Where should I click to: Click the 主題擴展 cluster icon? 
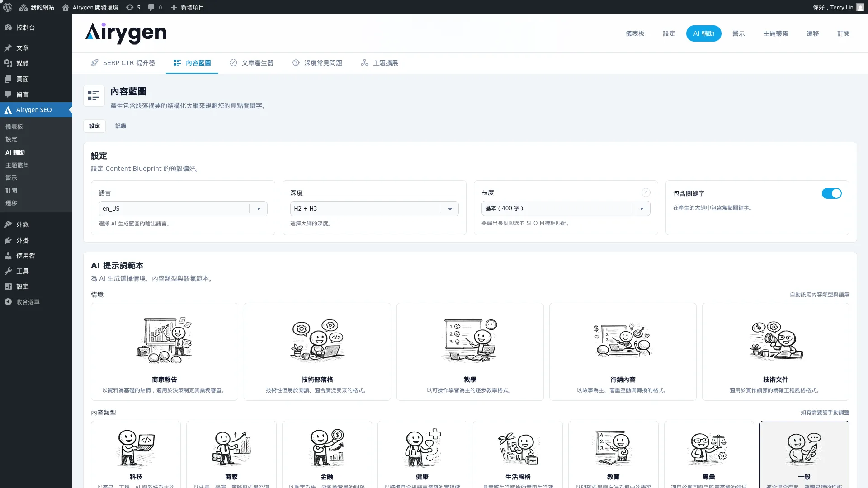tap(364, 63)
